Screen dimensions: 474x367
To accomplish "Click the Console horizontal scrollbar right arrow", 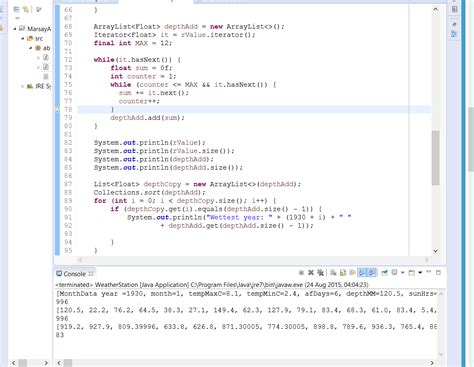I will pyautogui.click(x=432, y=363).
